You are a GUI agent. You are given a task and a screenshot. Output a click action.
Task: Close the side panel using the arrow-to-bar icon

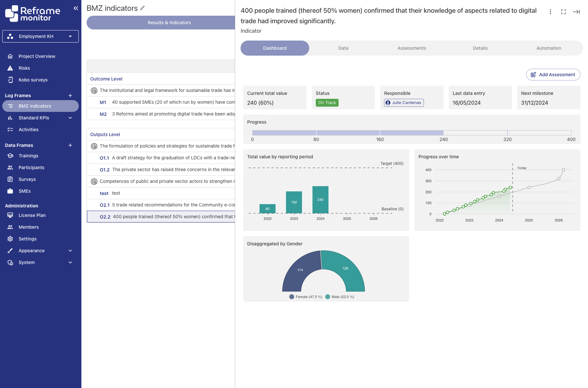pyautogui.click(x=576, y=12)
